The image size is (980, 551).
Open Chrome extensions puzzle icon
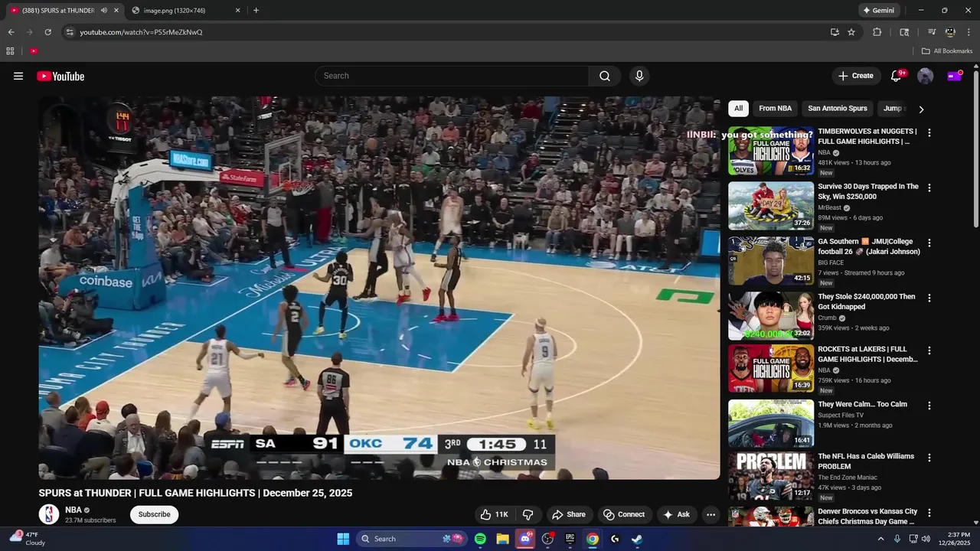click(877, 32)
